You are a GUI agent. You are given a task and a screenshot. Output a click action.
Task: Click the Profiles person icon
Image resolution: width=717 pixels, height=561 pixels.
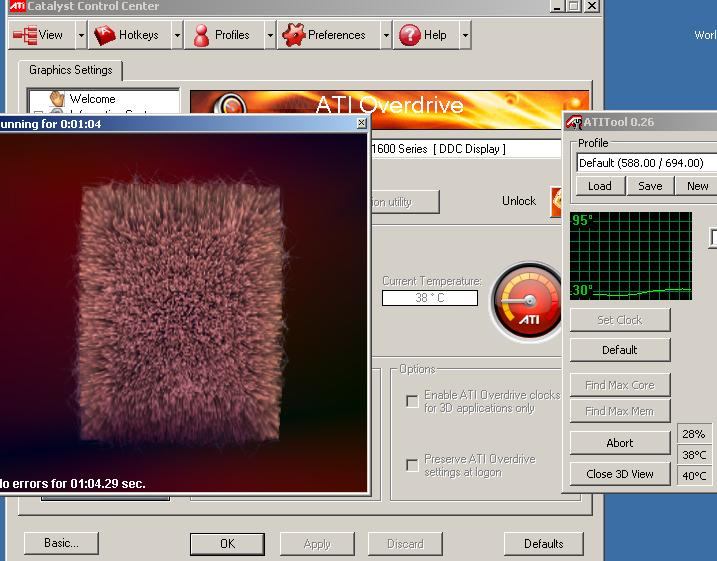pos(201,35)
